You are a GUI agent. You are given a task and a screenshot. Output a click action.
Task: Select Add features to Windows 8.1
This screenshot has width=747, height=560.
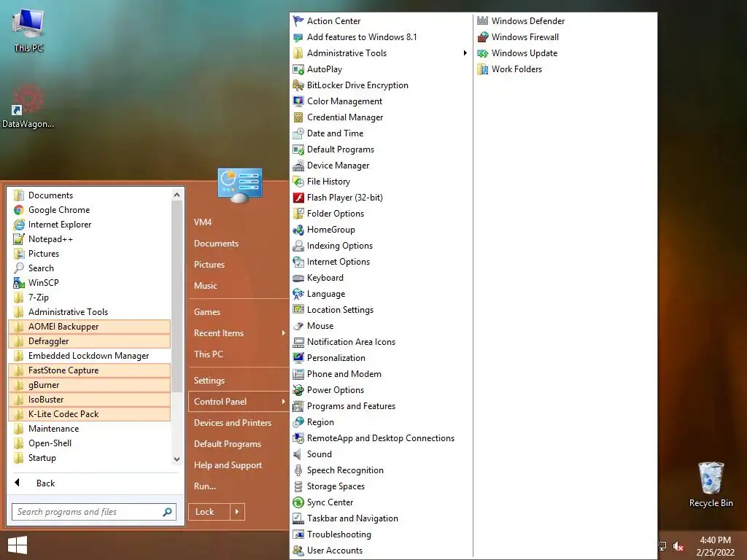click(x=362, y=37)
